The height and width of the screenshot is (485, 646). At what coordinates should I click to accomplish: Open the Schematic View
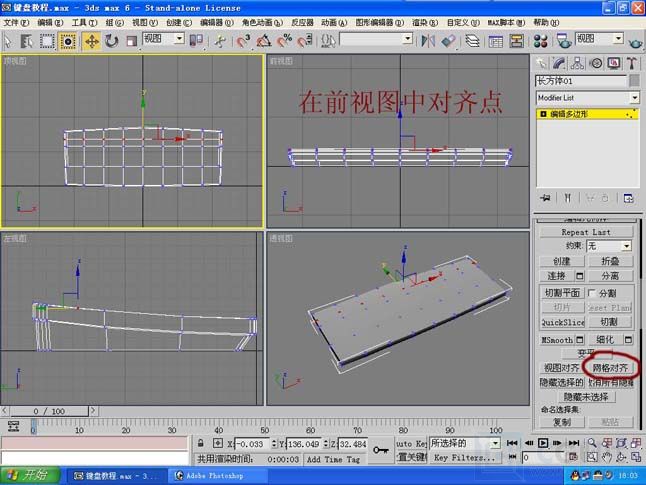tap(516, 41)
